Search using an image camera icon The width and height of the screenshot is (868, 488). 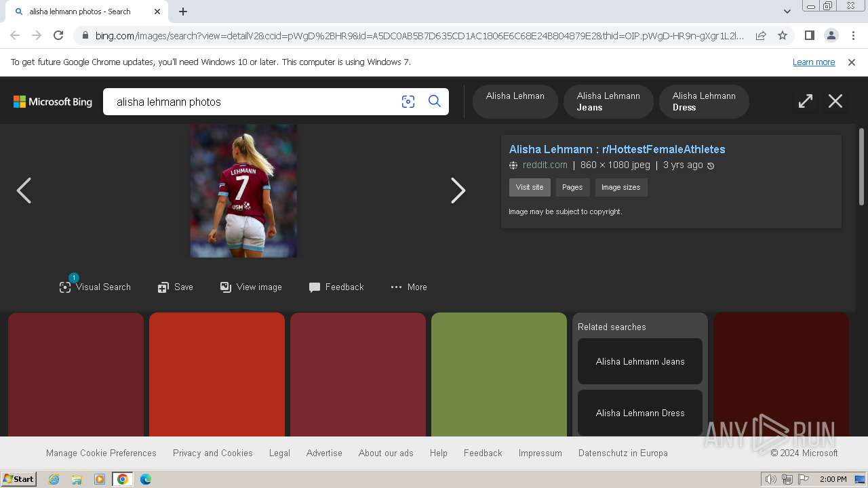point(408,102)
